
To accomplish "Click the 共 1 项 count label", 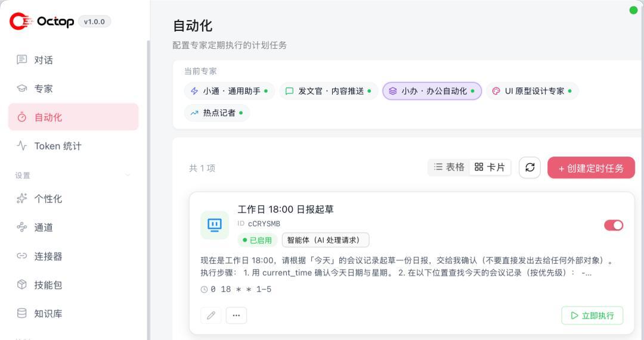I will [202, 168].
